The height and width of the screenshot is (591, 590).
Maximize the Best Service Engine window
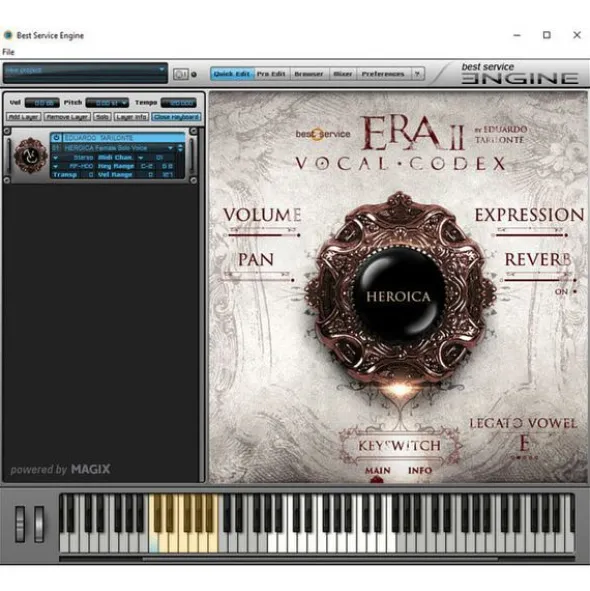(x=547, y=35)
